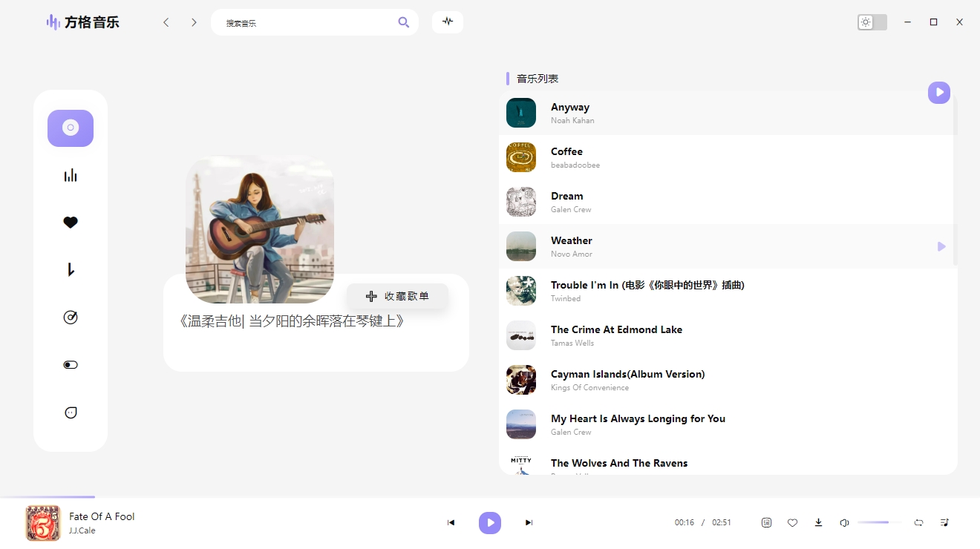Viewport: 980px width, 549px height.
Task: Click the forward chevron in the top bar
Action: [x=194, y=22]
